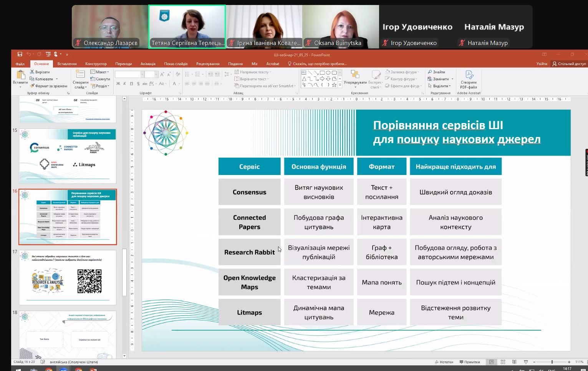This screenshot has width=588, height=371.
Task: Align text right in paragraph group
Action: (x=200, y=83)
